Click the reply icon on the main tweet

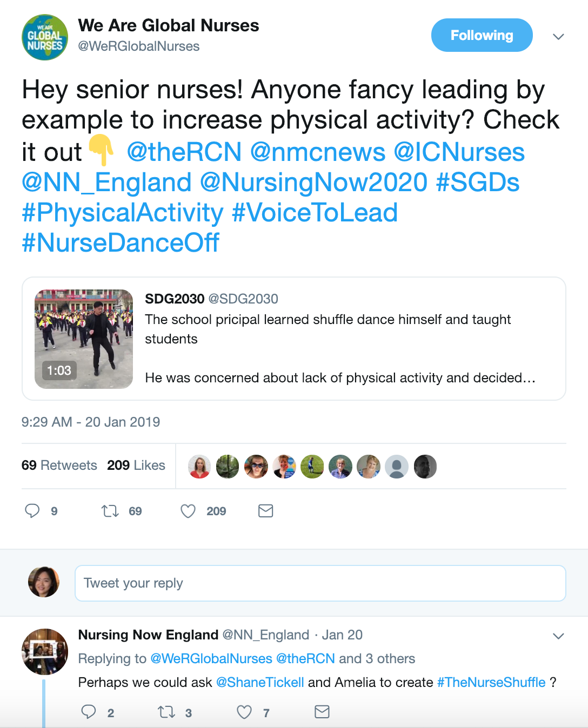pyautogui.click(x=32, y=511)
